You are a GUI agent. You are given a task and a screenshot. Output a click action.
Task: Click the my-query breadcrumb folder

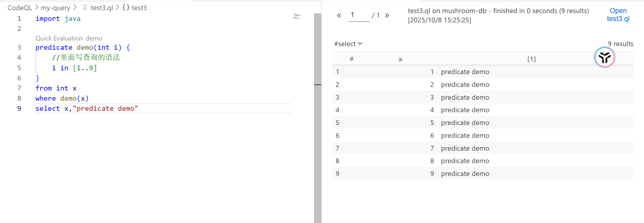(x=56, y=8)
